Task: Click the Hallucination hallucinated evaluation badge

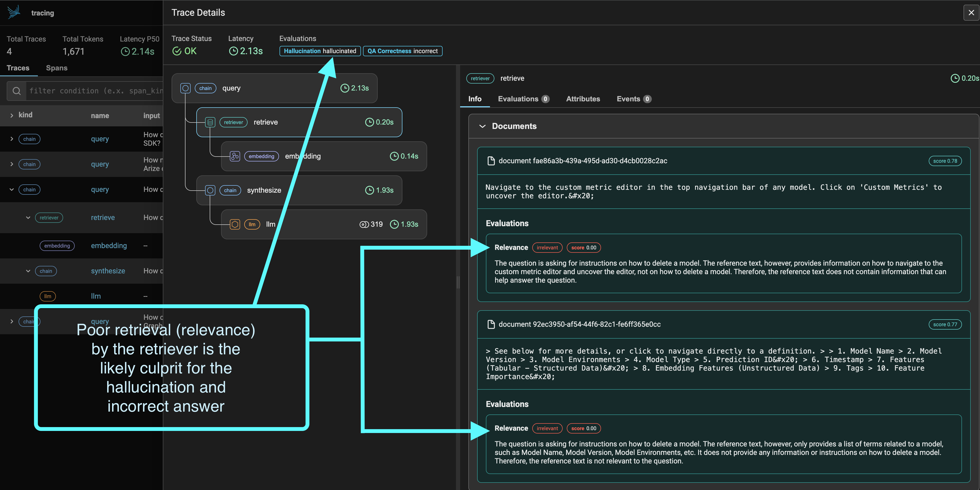Action: tap(319, 51)
